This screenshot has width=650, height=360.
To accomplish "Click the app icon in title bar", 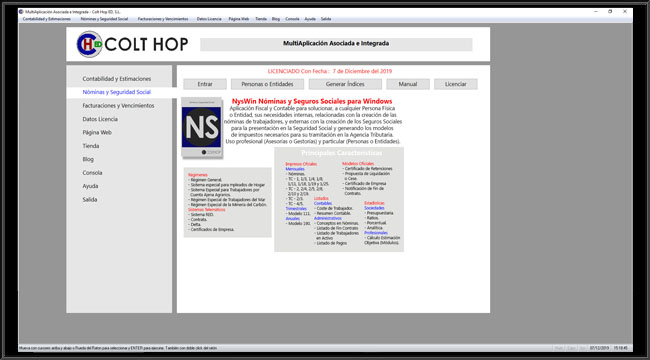I will coord(21,12).
